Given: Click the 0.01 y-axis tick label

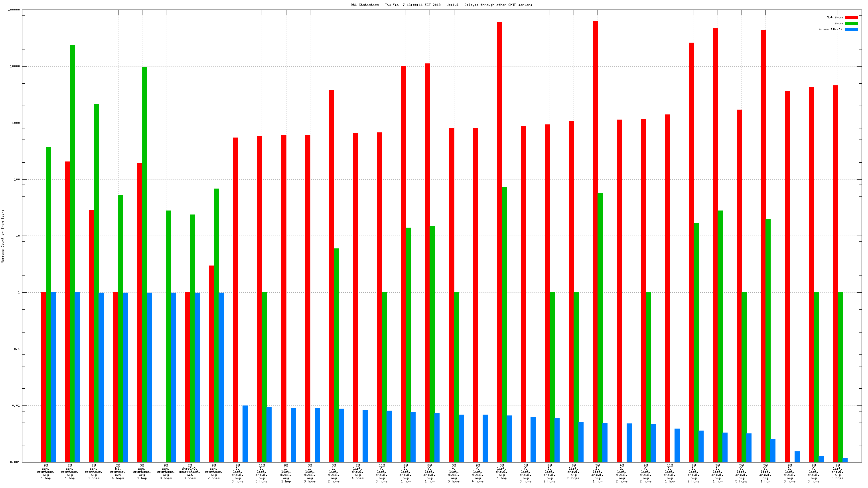Looking at the screenshot, I should (16, 405).
